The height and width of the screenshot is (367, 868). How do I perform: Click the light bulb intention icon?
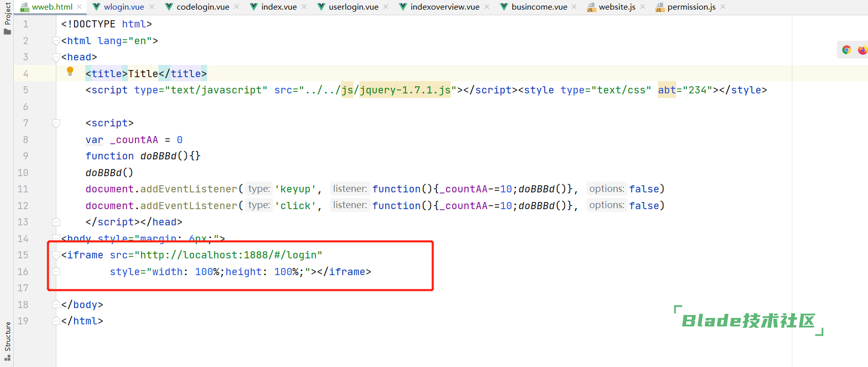click(x=70, y=72)
